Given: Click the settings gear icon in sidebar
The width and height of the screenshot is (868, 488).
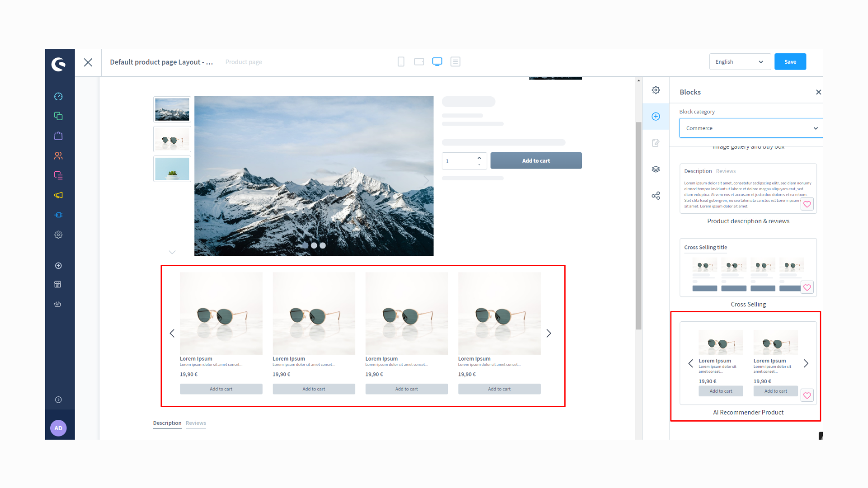Looking at the screenshot, I should coord(58,234).
